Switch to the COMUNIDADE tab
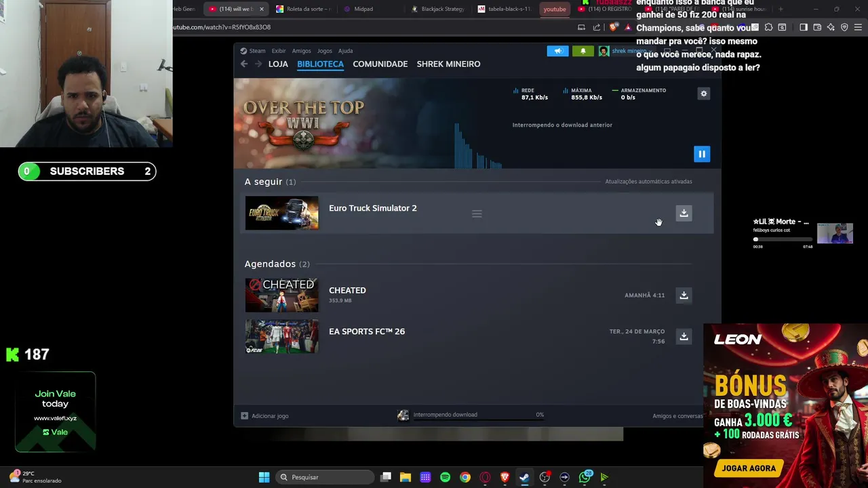The width and height of the screenshot is (868, 488). pyautogui.click(x=380, y=64)
